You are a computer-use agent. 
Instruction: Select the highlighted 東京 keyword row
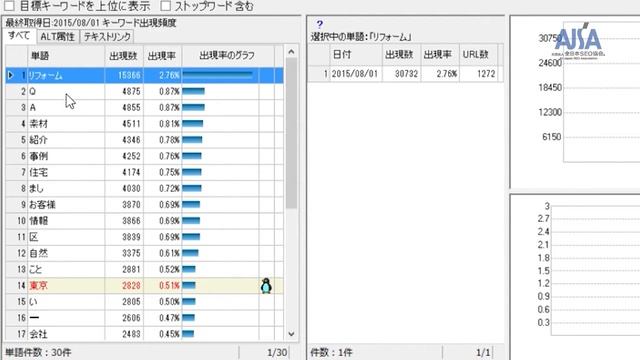click(144, 285)
